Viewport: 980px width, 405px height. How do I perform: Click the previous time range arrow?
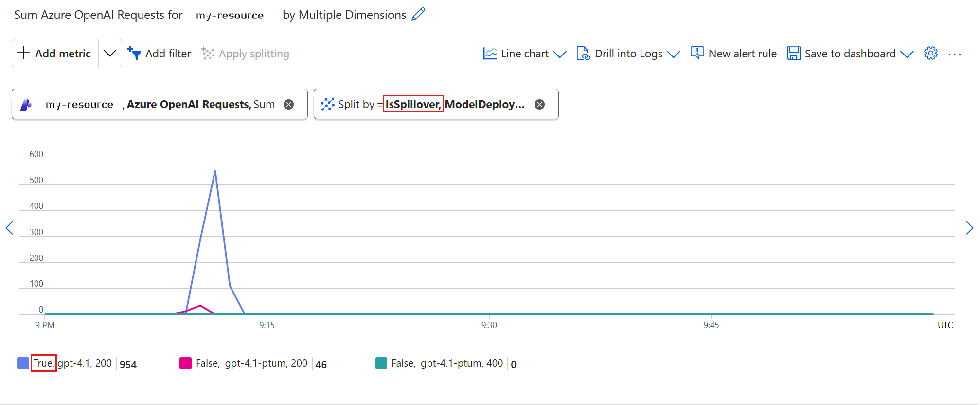[x=9, y=228]
